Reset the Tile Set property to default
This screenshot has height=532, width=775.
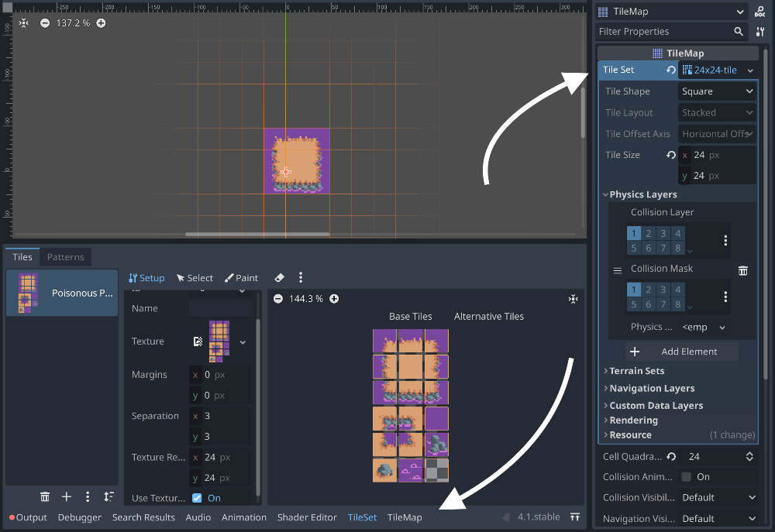pyautogui.click(x=671, y=70)
